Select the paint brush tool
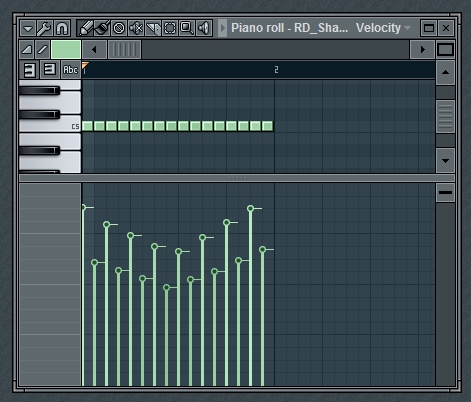 (x=102, y=28)
